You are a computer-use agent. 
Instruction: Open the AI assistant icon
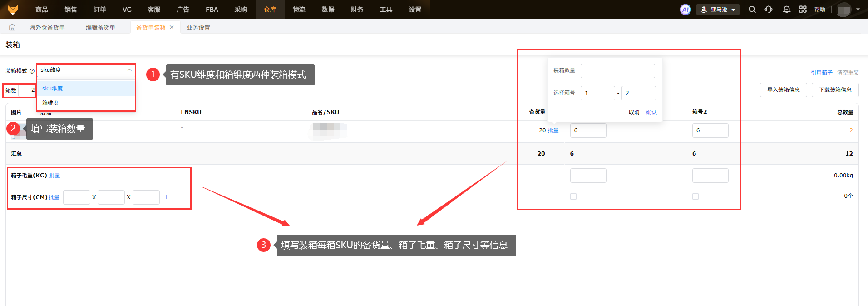coord(685,10)
